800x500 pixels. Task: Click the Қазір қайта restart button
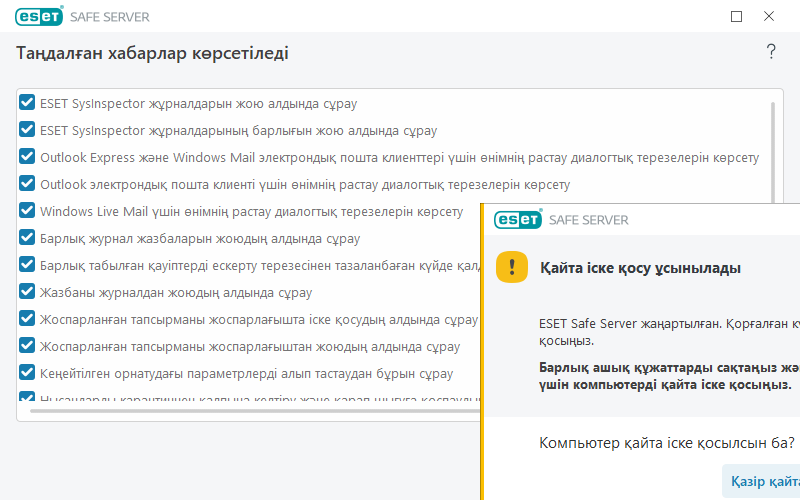(761, 481)
